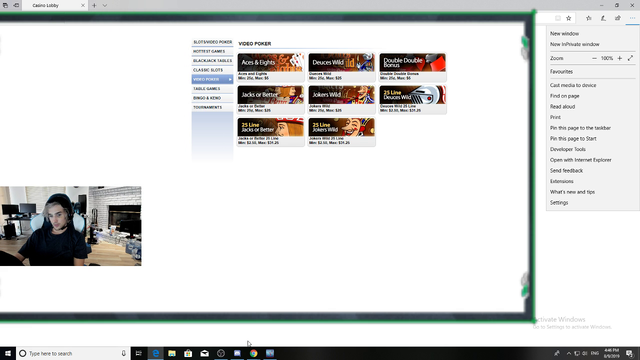Open Google Chrome from taskbar
The width and height of the screenshot is (640, 360).
click(253, 353)
